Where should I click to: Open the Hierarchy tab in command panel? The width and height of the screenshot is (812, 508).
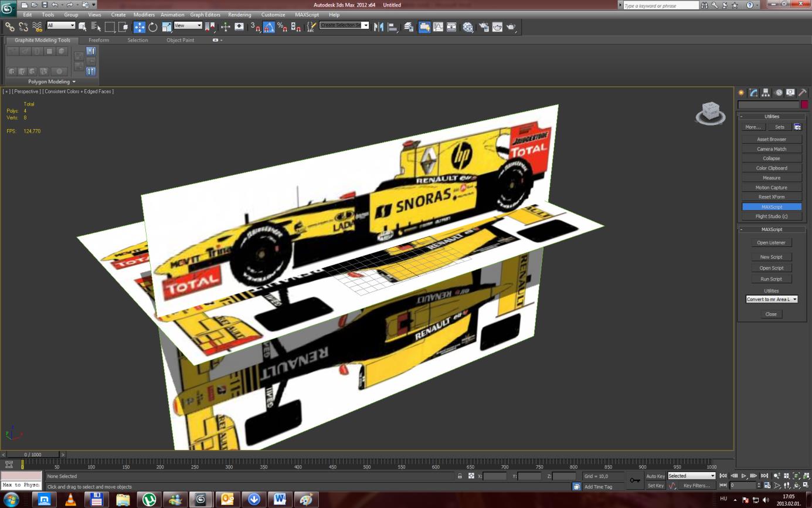[x=766, y=93]
